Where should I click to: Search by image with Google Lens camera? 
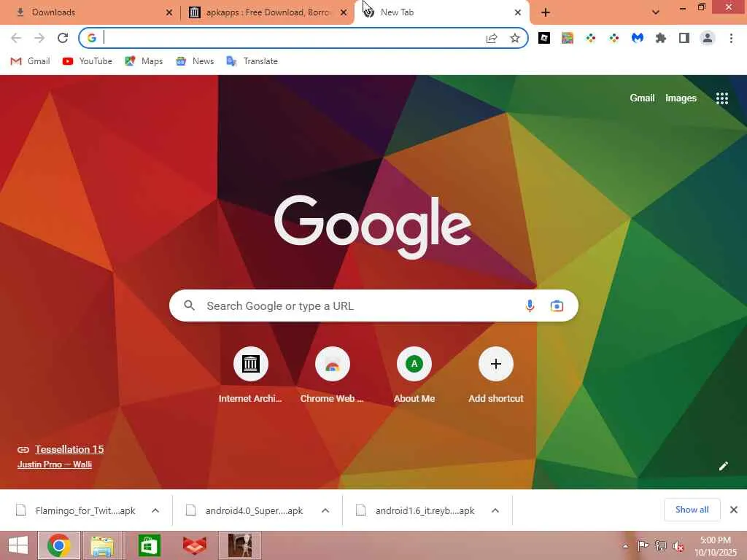[x=557, y=306]
